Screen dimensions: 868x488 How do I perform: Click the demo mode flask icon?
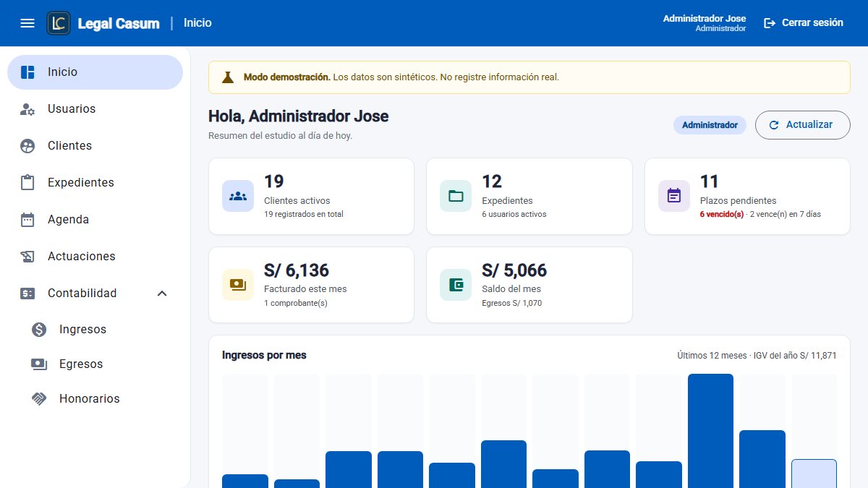click(x=228, y=77)
